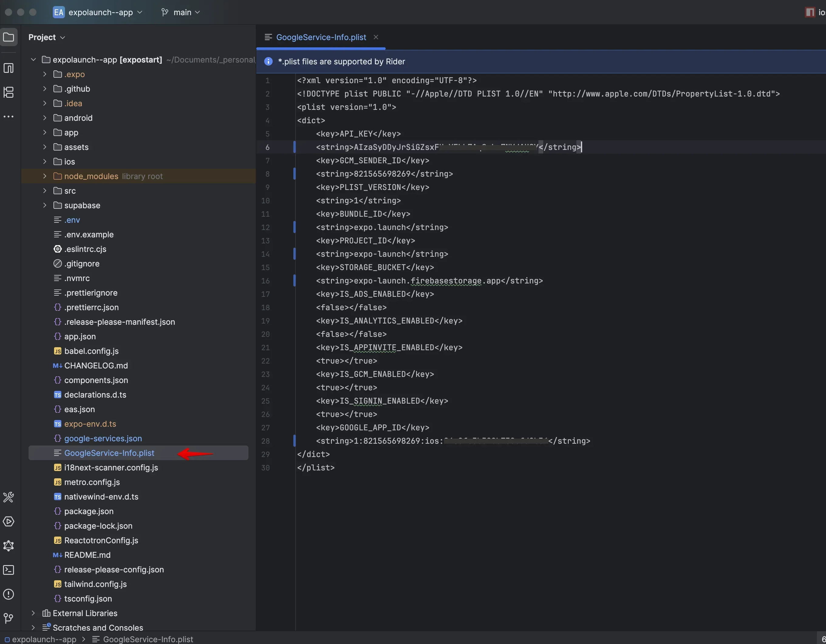Click the External Libraries icon
The height and width of the screenshot is (644, 826).
(x=46, y=613)
